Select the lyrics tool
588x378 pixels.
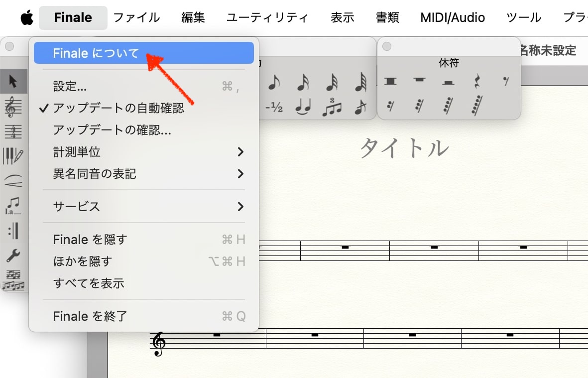(13, 206)
